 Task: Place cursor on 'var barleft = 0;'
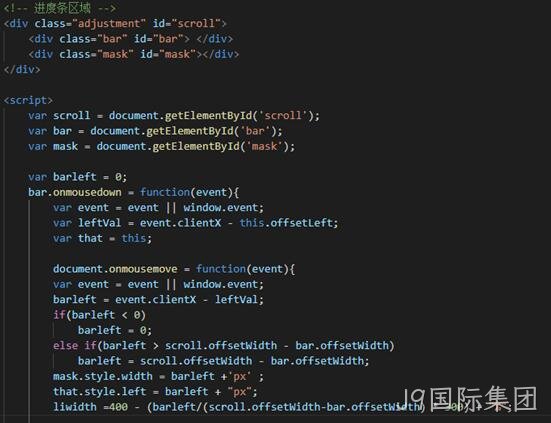click(x=77, y=177)
